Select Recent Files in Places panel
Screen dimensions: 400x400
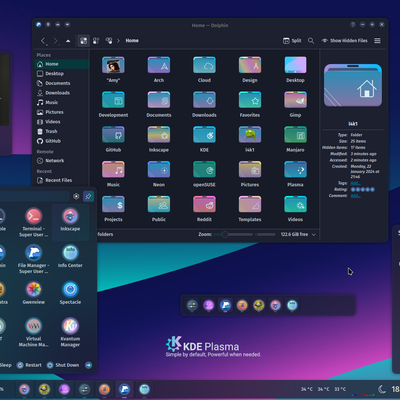point(62,180)
